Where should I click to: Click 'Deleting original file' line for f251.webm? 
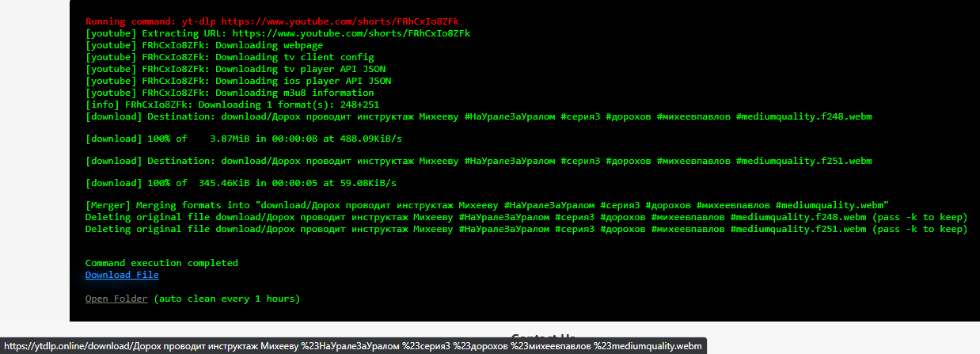[x=526, y=229]
